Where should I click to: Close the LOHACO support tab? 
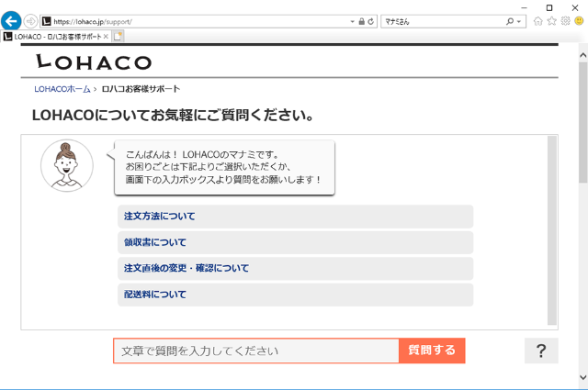click(x=106, y=36)
